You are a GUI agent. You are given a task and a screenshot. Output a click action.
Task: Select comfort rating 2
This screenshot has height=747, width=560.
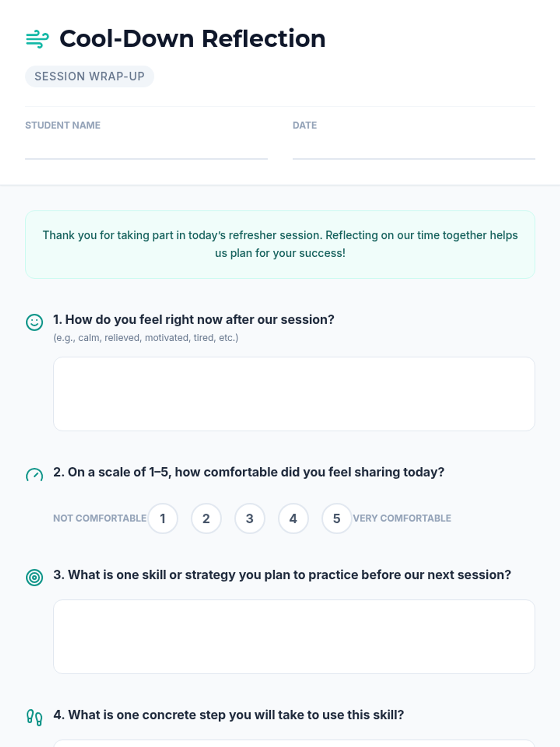click(x=206, y=518)
